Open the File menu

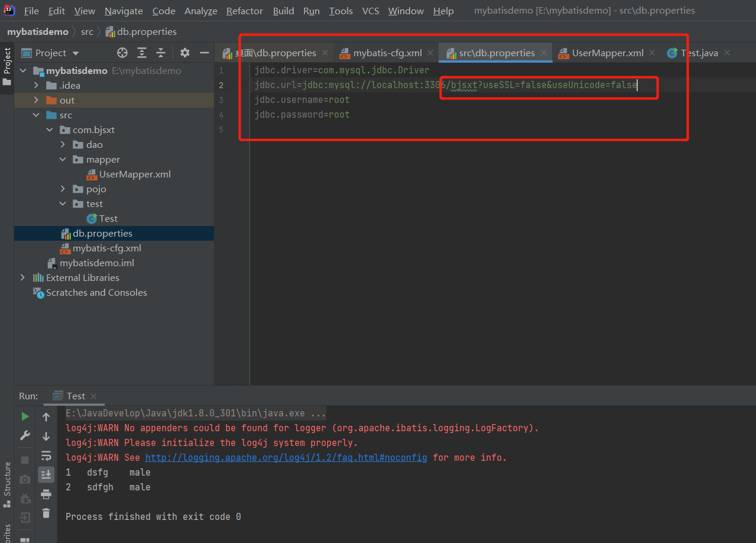point(31,11)
